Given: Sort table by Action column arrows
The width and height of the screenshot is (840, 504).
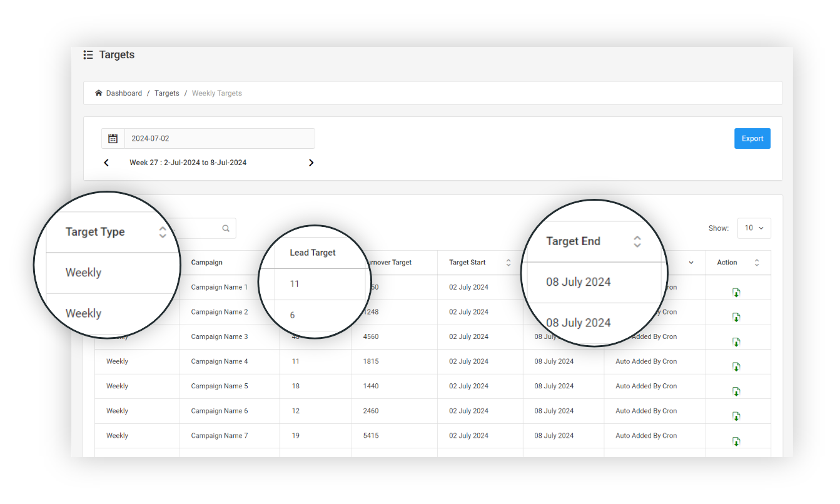Looking at the screenshot, I should coord(757,263).
